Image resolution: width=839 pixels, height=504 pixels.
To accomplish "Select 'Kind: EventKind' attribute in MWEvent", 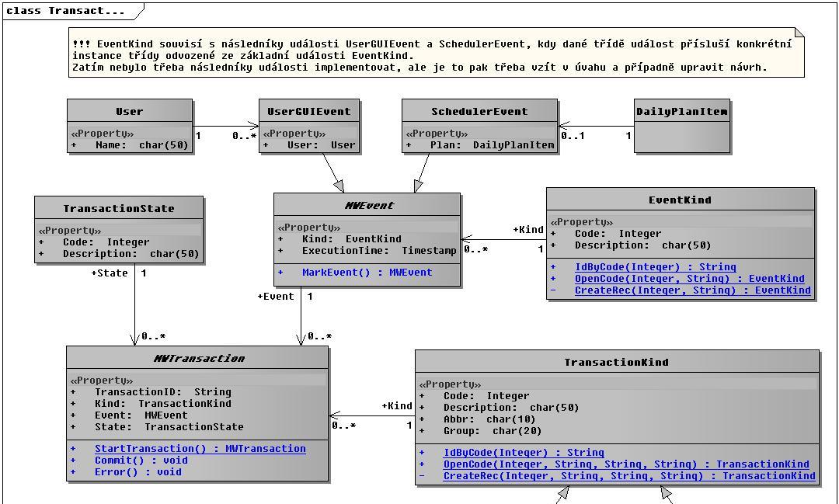I will tap(339, 238).
